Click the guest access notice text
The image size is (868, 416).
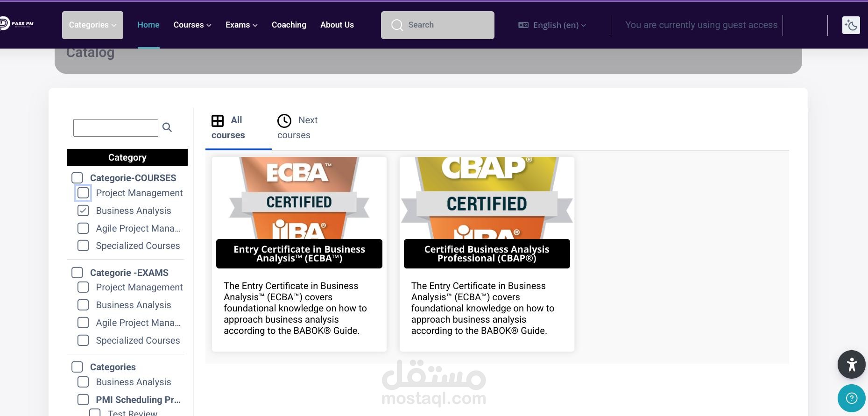701,25
